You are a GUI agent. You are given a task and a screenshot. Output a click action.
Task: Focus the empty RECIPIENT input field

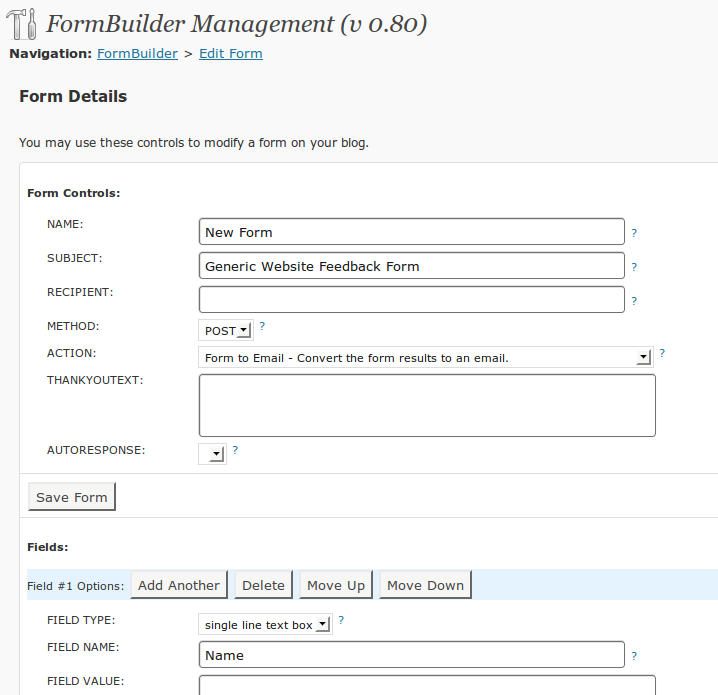point(412,299)
